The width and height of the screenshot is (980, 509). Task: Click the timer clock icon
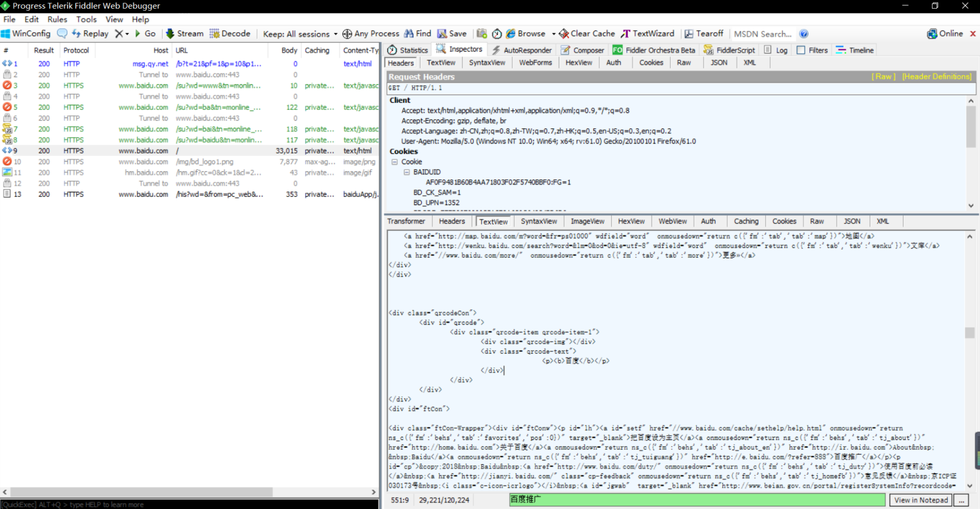click(497, 34)
